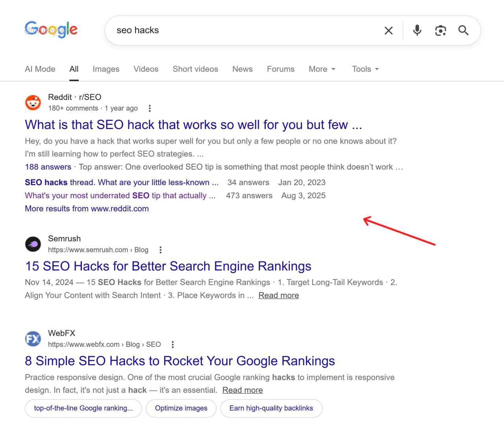Image resolution: width=504 pixels, height=431 pixels.
Task: Open '15 SEO Hacks for Better Search' result
Action: 168,266
